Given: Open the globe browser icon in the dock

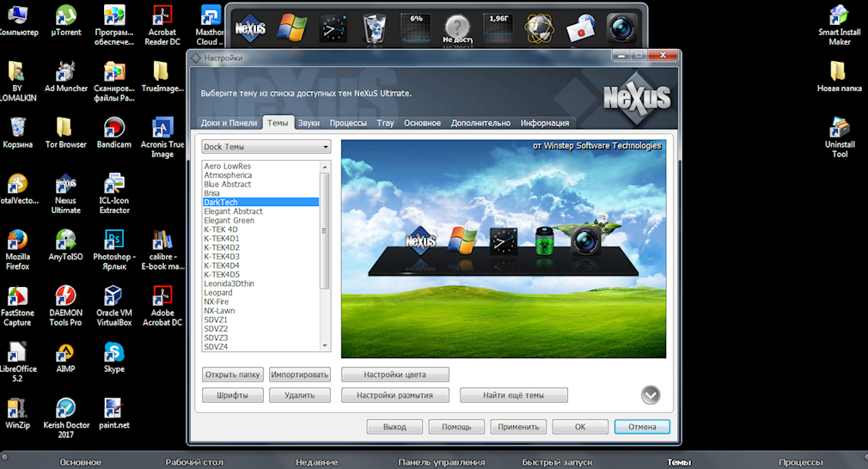Looking at the screenshot, I should [540, 28].
